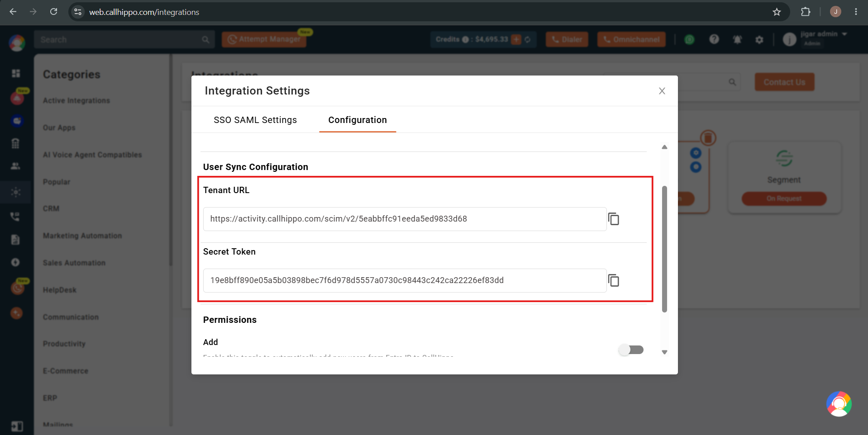Screen dimensions: 868x435
Task: Open the building icon in sidebar
Action: click(15, 143)
